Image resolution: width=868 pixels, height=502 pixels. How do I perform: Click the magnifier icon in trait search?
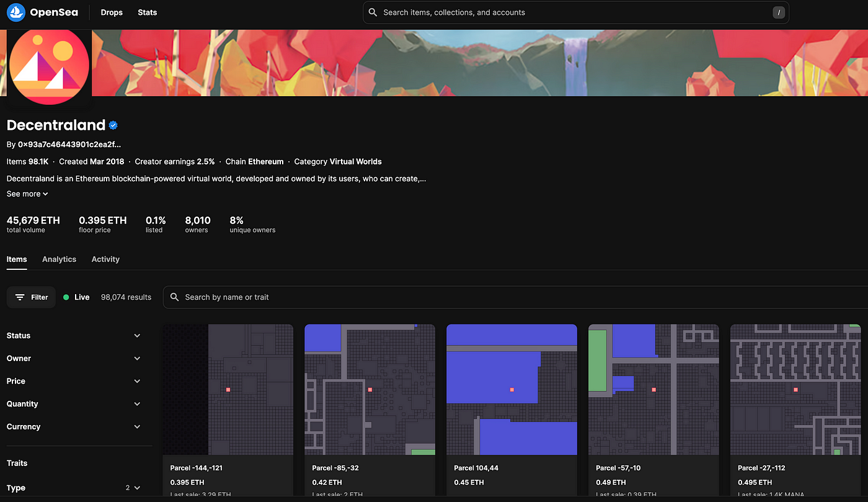(x=174, y=297)
